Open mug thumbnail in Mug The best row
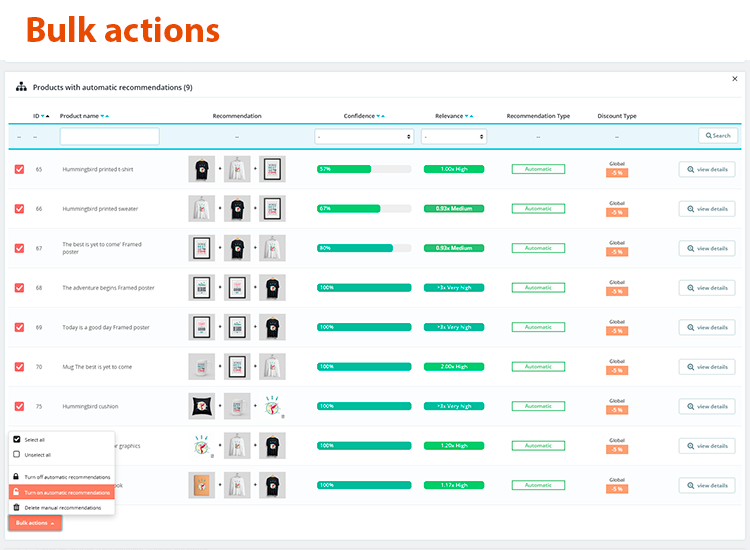Viewport: 750px width, 550px height. pyautogui.click(x=201, y=366)
